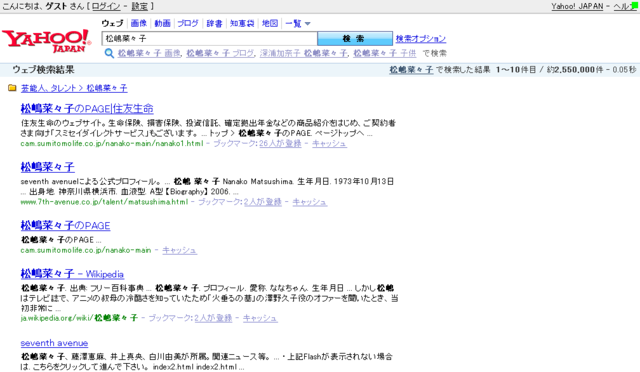The width and height of the screenshot is (640, 372).
Task: Focus the search query input field
Action: tap(209, 39)
